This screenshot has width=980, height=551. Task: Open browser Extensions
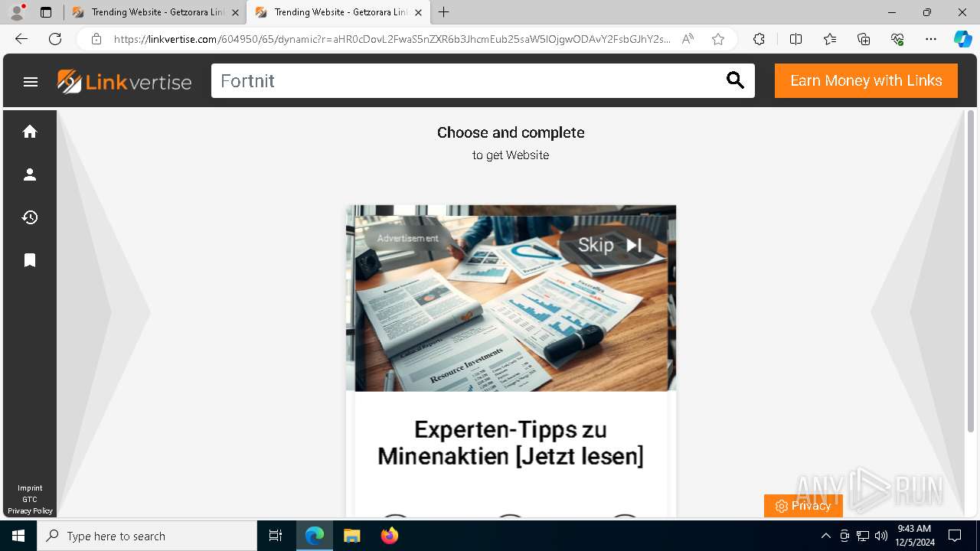(x=759, y=39)
